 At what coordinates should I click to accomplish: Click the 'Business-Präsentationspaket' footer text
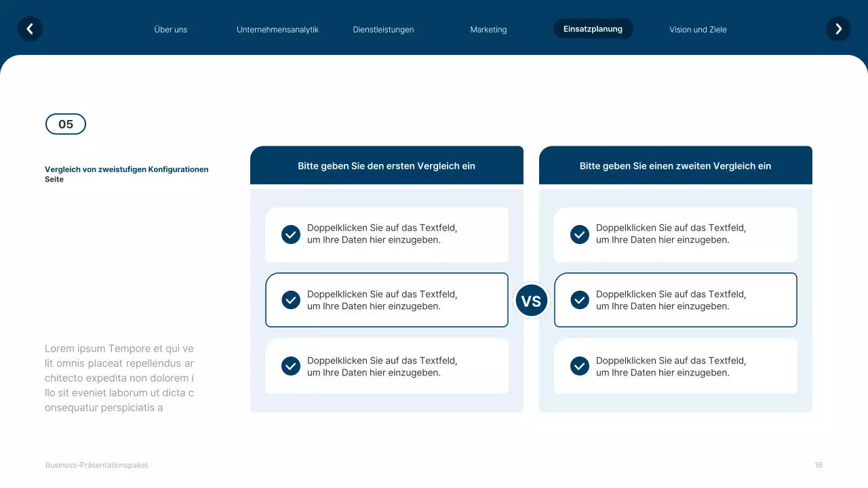(x=96, y=465)
